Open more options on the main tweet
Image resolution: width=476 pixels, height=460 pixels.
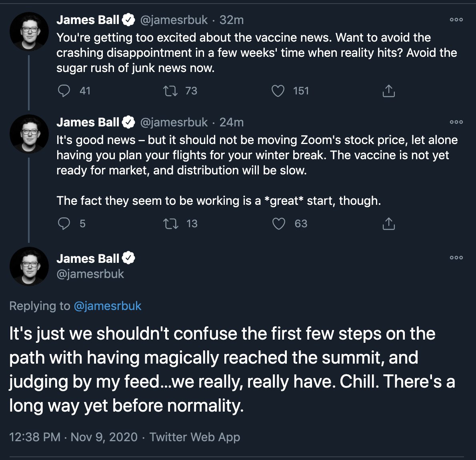[x=456, y=258]
